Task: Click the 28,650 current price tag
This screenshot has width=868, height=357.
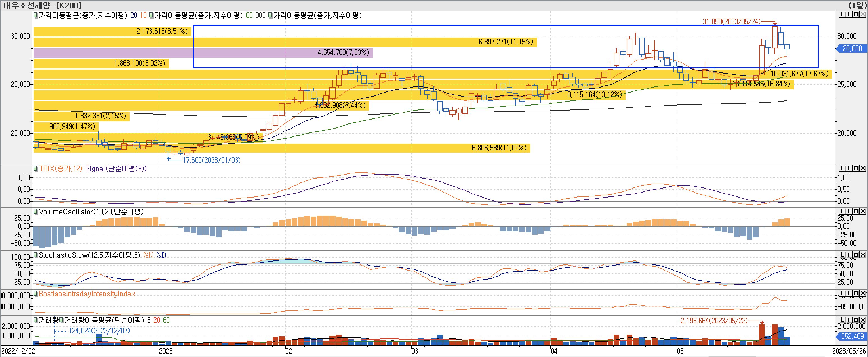Action: pos(852,49)
